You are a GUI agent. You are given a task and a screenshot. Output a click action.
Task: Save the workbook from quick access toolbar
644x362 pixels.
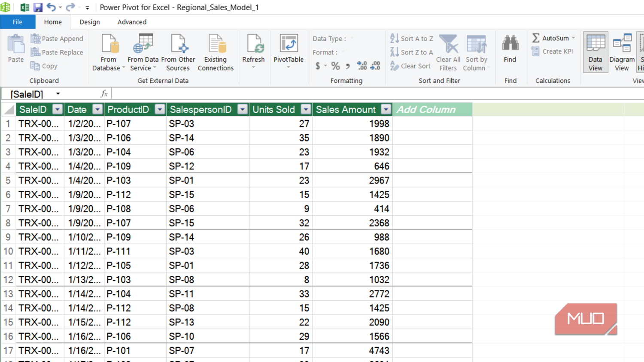(x=38, y=7)
